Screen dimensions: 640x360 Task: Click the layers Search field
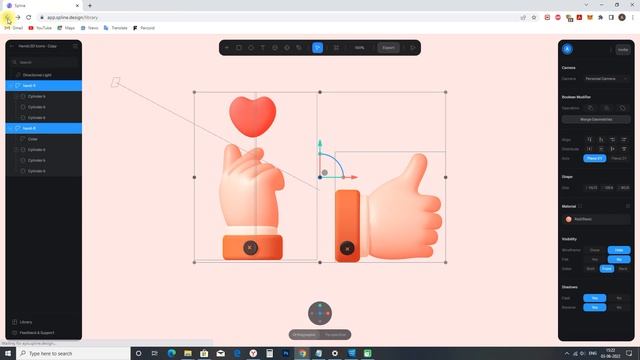pyautogui.click(x=44, y=62)
